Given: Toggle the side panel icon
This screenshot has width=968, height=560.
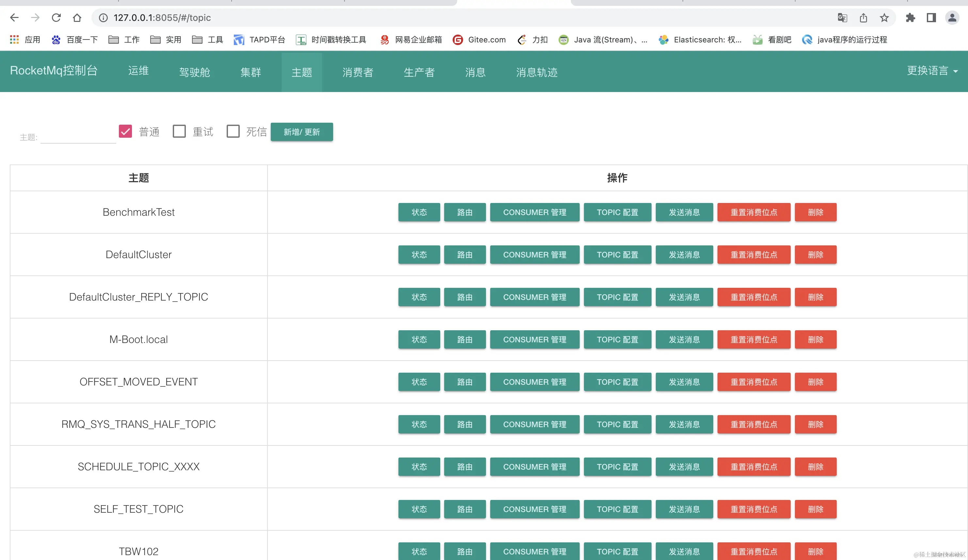Looking at the screenshot, I should 931,18.
